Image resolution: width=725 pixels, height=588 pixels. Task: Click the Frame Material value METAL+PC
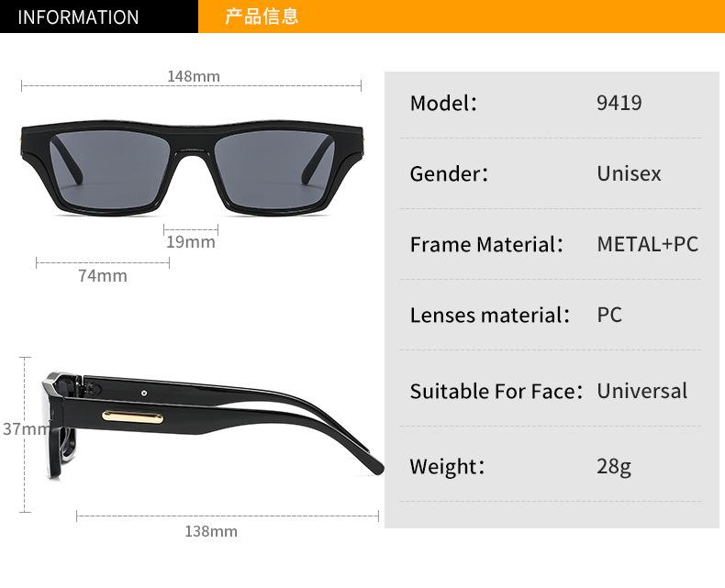[x=647, y=244]
